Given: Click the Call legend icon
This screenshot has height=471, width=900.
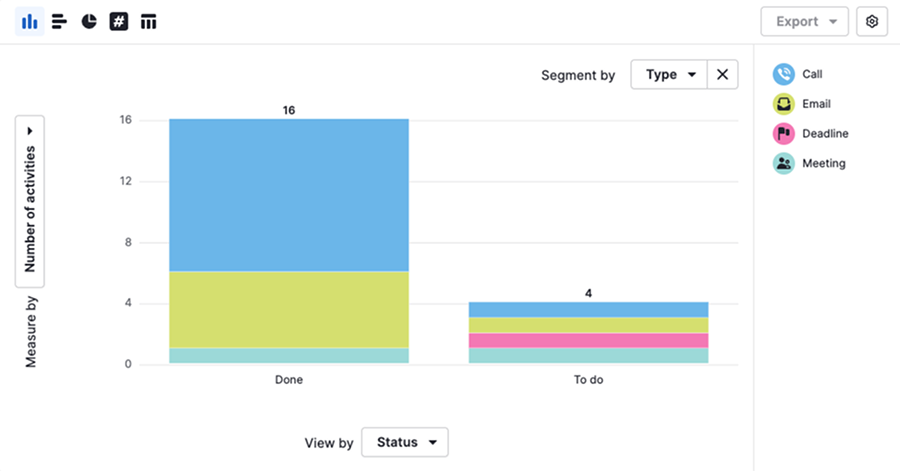Looking at the screenshot, I should point(784,74).
